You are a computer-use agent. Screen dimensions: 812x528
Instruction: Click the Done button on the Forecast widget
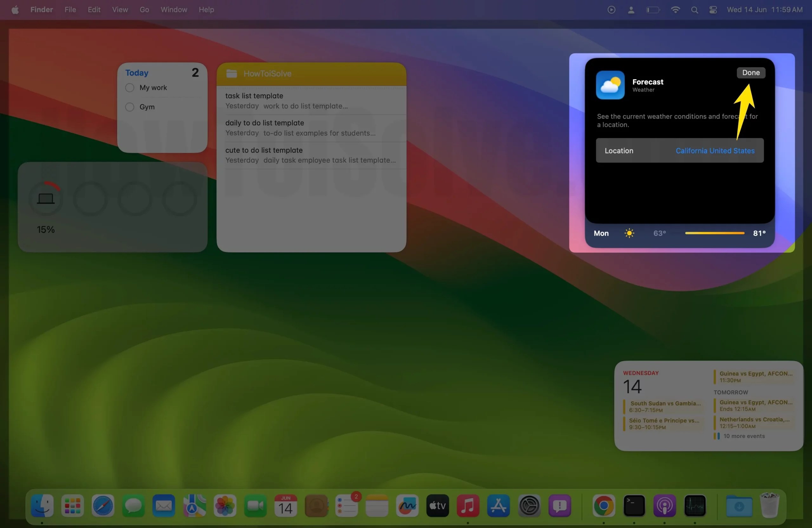[x=751, y=73]
